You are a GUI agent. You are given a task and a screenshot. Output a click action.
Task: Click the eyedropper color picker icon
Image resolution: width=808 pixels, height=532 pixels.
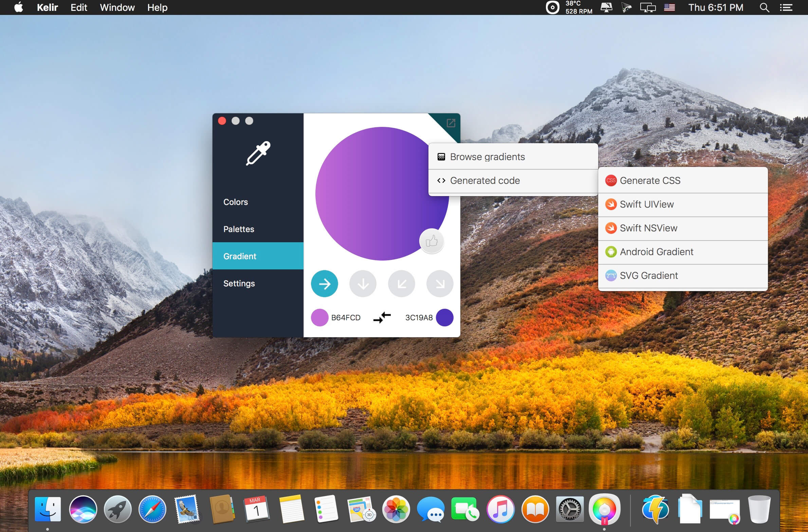click(x=258, y=153)
